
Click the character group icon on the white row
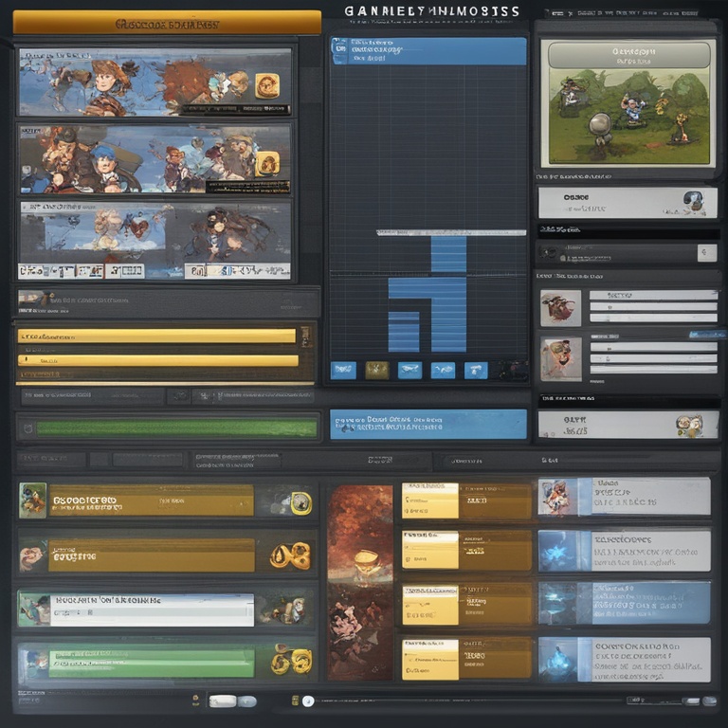(289, 610)
